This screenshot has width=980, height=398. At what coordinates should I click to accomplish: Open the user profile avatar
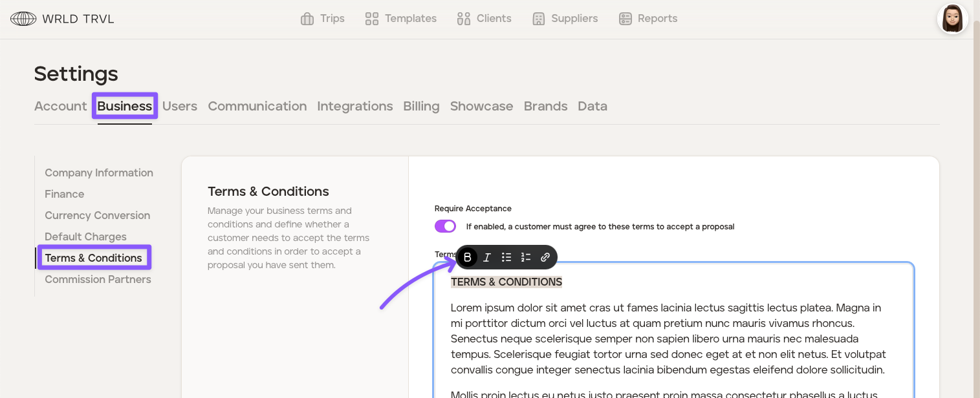[x=952, y=19]
